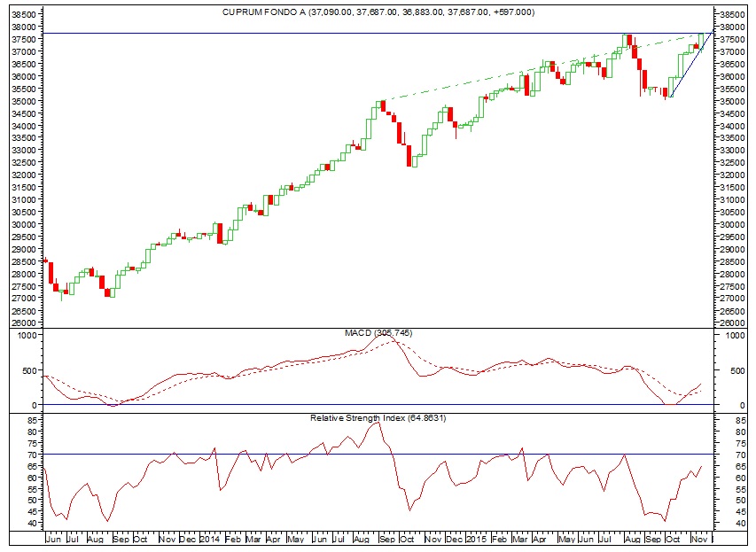This screenshot has width=756, height=552.
Task: Click the 'Feb' label just after '2014'
Action: point(233,539)
